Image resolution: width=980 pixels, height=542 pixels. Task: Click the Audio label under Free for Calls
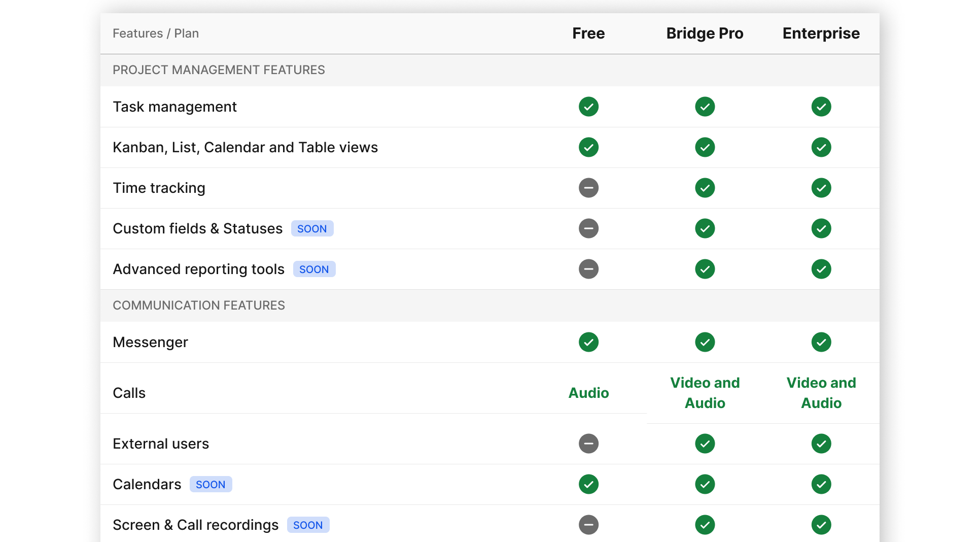tap(588, 393)
